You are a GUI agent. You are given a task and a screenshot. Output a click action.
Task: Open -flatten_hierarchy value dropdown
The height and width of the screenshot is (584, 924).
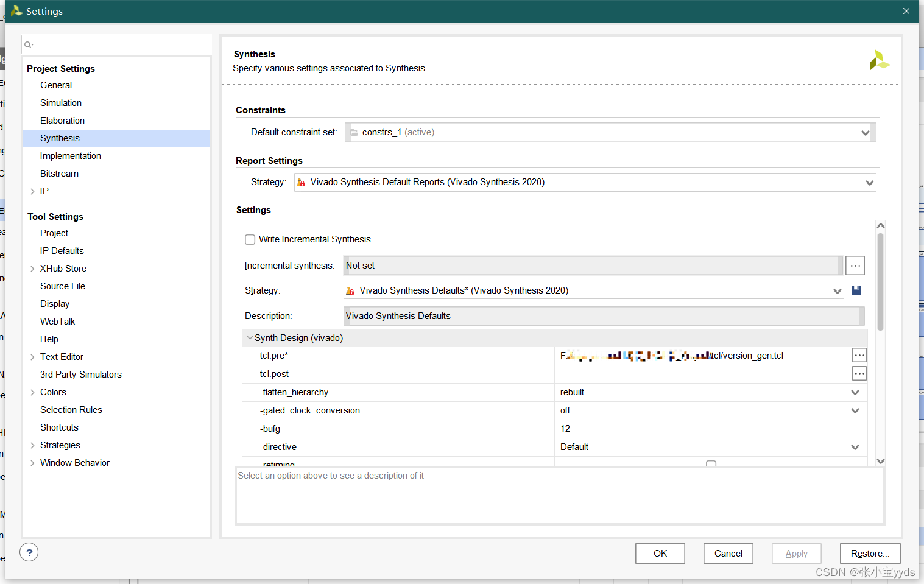click(x=855, y=392)
